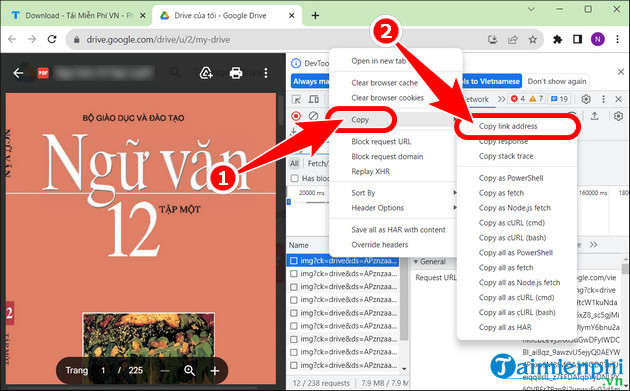Open the 7 warnings counter
This screenshot has width=630, height=391.
pyautogui.click(x=536, y=99)
